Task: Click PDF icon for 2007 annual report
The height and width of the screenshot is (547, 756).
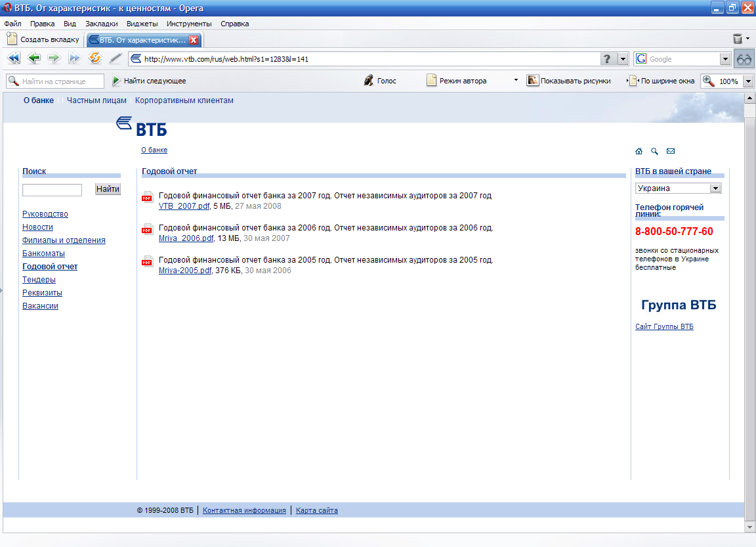Action: [x=147, y=197]
